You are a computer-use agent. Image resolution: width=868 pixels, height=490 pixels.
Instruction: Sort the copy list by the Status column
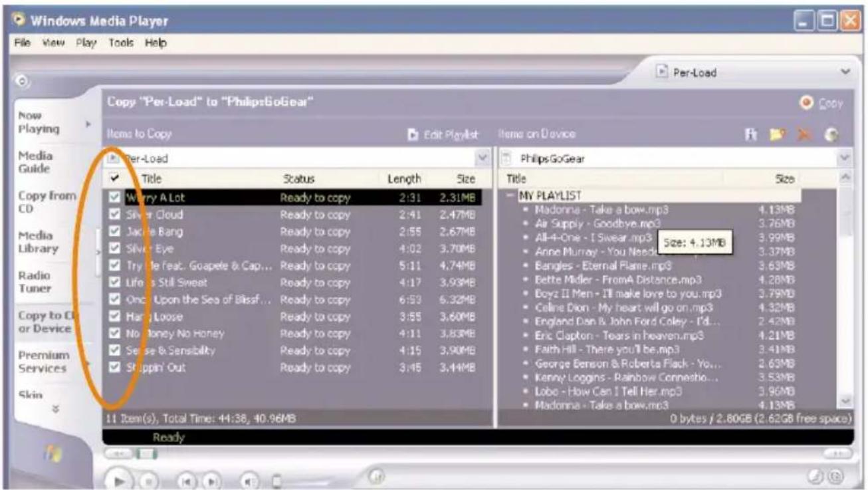tap(330, 178)
